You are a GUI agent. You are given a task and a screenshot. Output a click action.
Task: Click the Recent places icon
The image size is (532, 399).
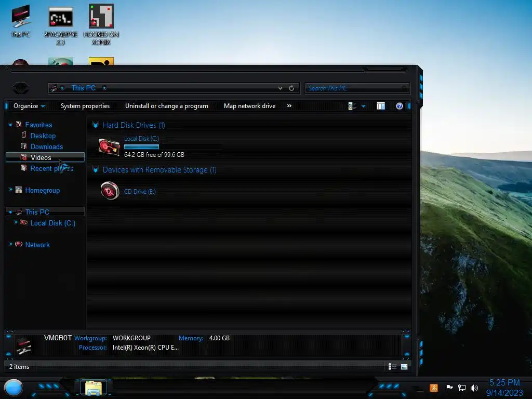click(x=24, y=168)
